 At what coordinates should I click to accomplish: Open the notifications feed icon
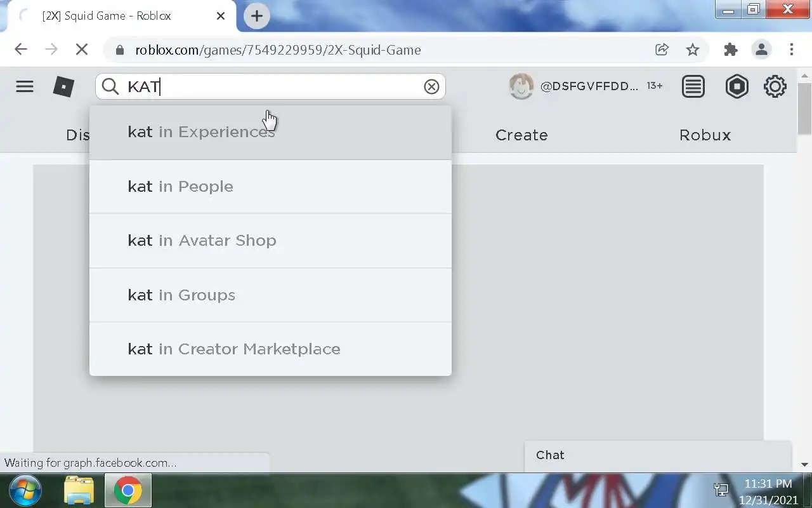pyautogui.click(x=693, y=86)
